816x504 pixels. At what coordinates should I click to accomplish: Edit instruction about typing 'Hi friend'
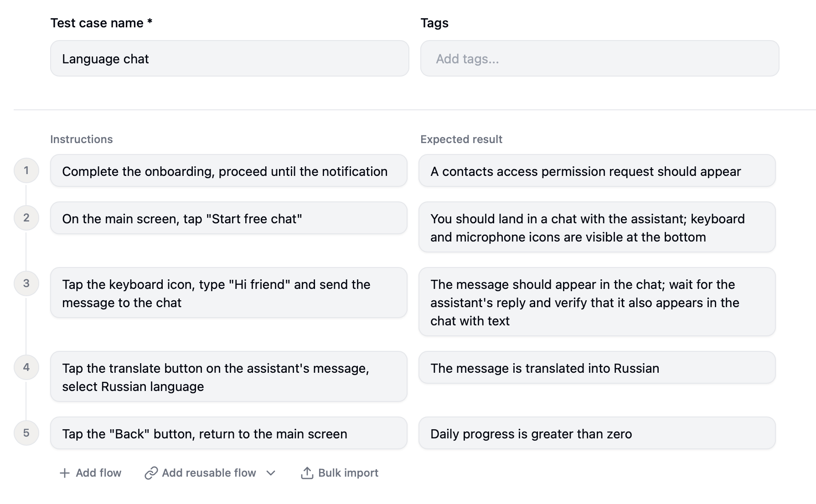tap(229, 293)
